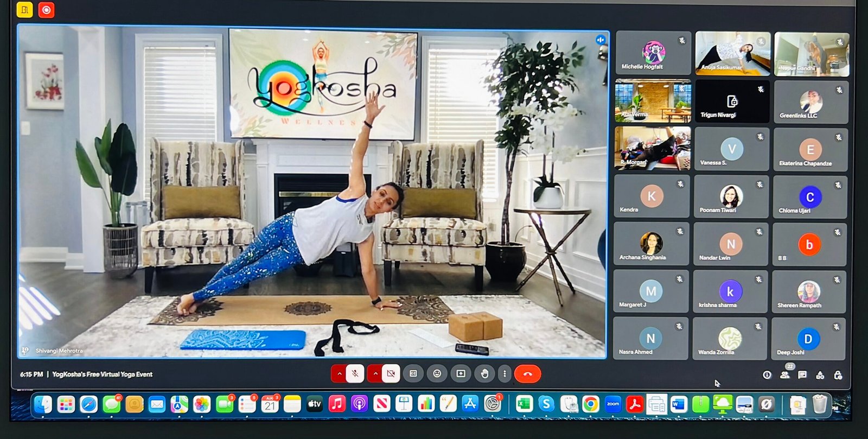Open audio settings arrow beside microphone button
This screenshot has height=439, width=868.
tap(340, 373)
